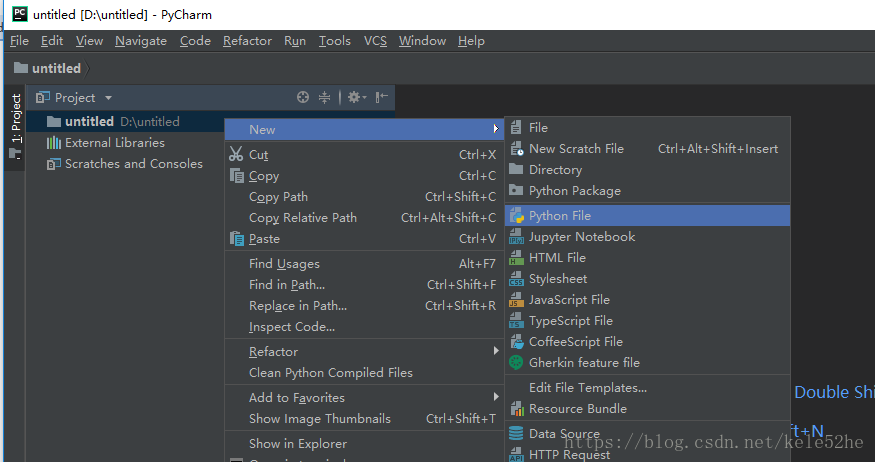Click the Scratches and Consoles icon

tap(54, 164)
